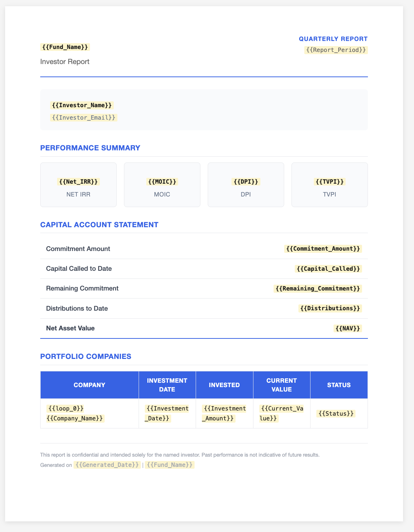This screenshot has width=414, height=532.
Task: Click the {{DPI}} metric card
Action: [246, 185]
